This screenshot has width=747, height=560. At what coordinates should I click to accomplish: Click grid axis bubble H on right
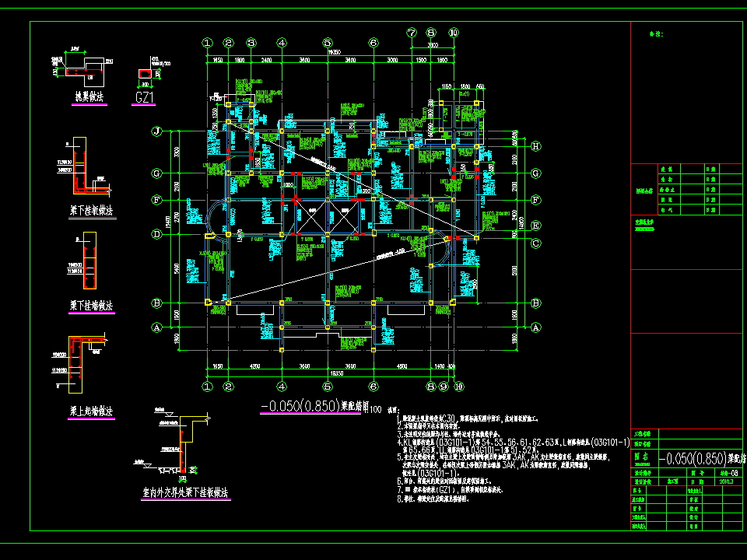[x=535, y=145]
